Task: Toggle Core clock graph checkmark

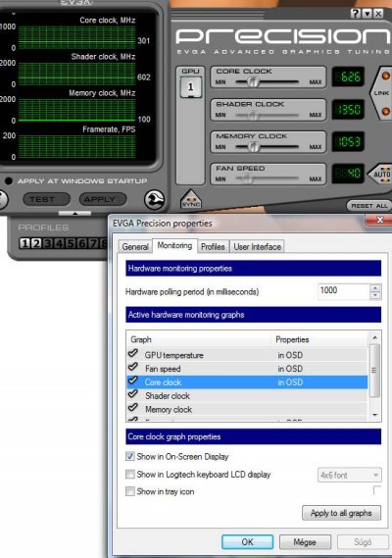Action: click(133, 380)
